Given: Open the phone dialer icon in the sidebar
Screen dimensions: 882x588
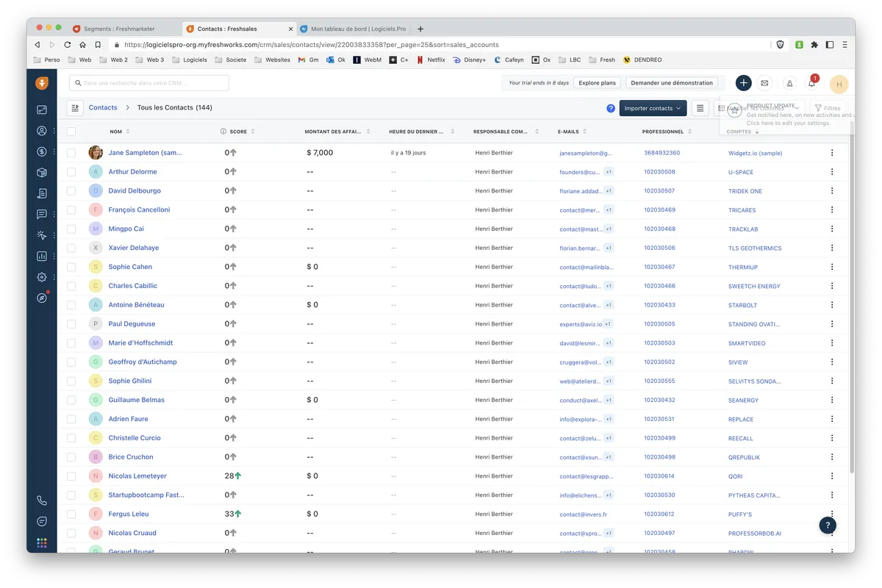Looking at the screenshot, I should pyautogui.click(x=42, y=501).
